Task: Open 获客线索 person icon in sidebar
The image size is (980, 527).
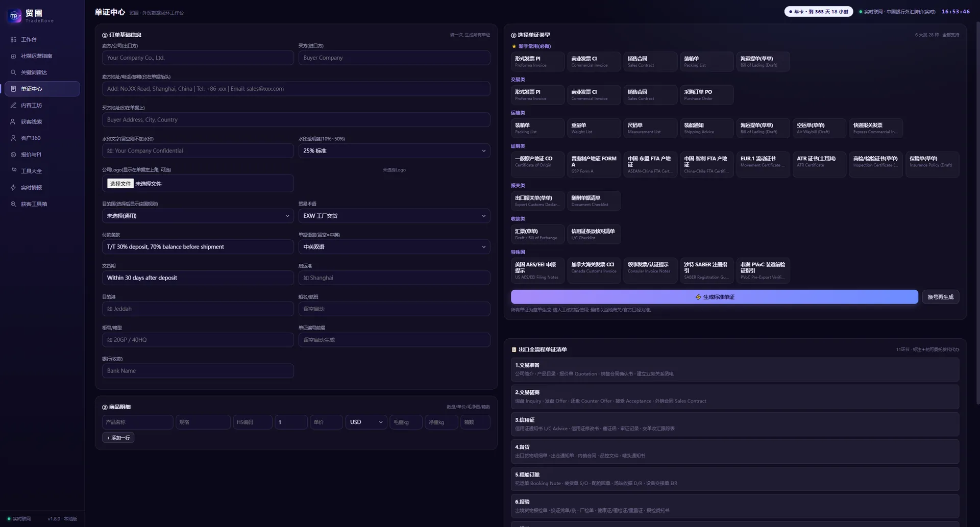Action: pos(13,122)
